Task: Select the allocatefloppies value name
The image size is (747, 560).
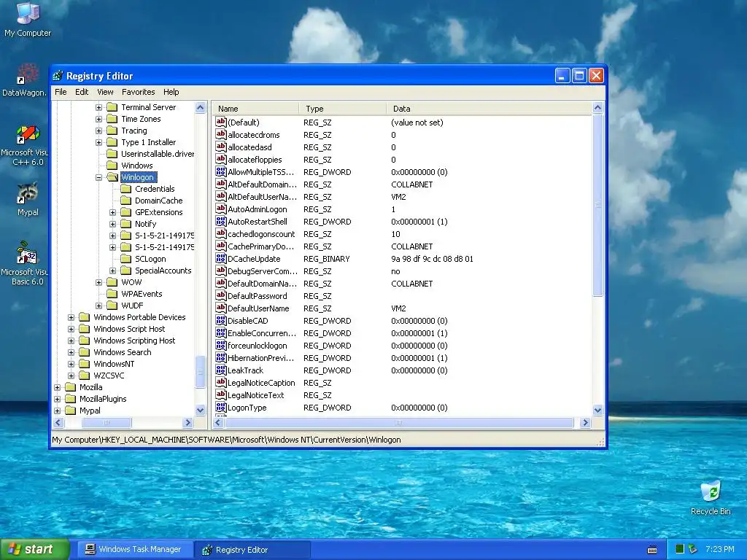Action: [255, 160]
